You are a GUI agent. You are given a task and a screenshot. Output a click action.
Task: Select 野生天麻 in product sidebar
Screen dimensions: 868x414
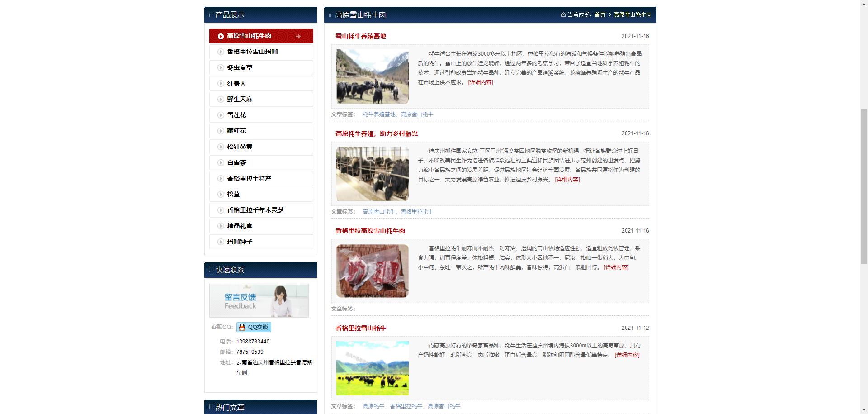pyautogui.click(x=240, y=100)
